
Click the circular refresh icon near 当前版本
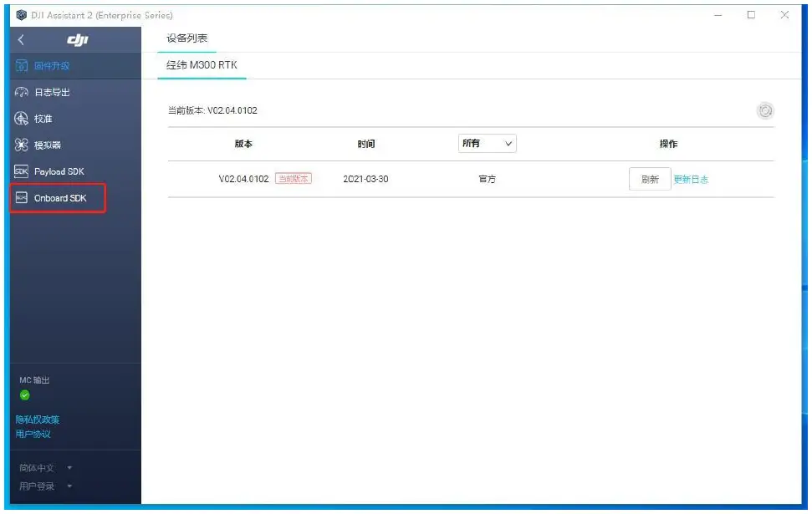[765, 109]
